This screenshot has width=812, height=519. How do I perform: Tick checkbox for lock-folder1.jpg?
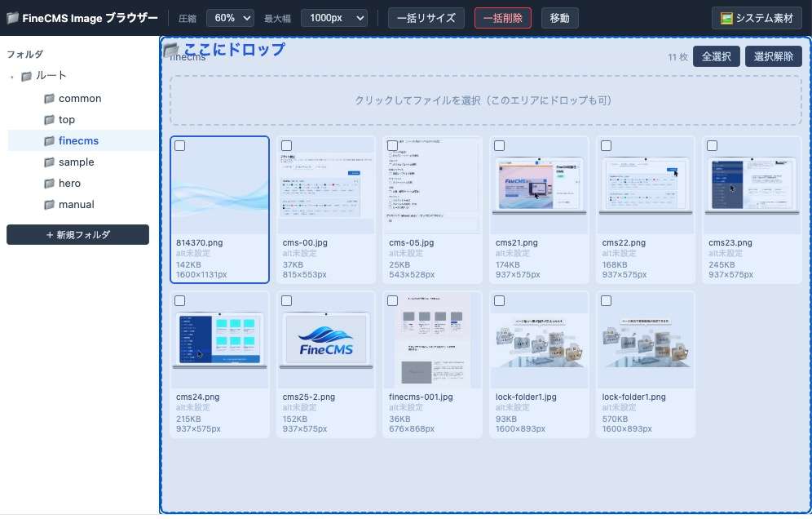(499, 301)
